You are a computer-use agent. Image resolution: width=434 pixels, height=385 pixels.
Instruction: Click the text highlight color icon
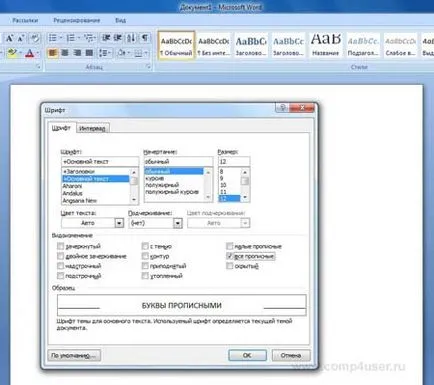pyautogui.click(x=12, y=53)
